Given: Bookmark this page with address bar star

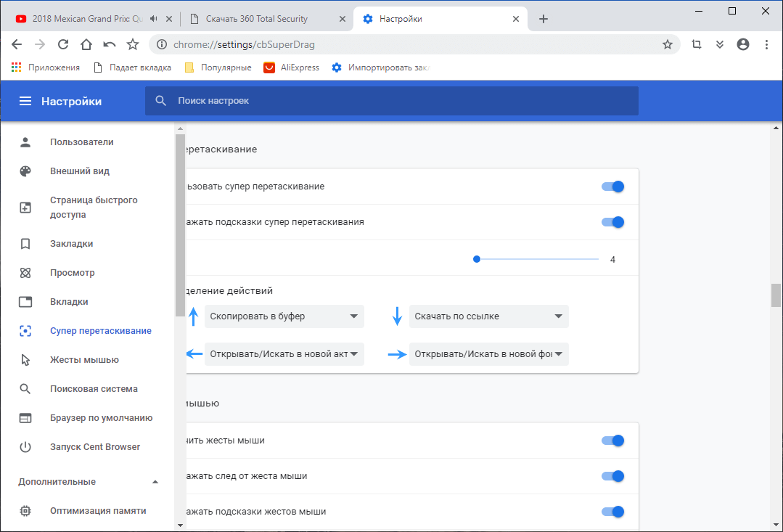Looking at the screenshot, I should (x=668, y=44).
